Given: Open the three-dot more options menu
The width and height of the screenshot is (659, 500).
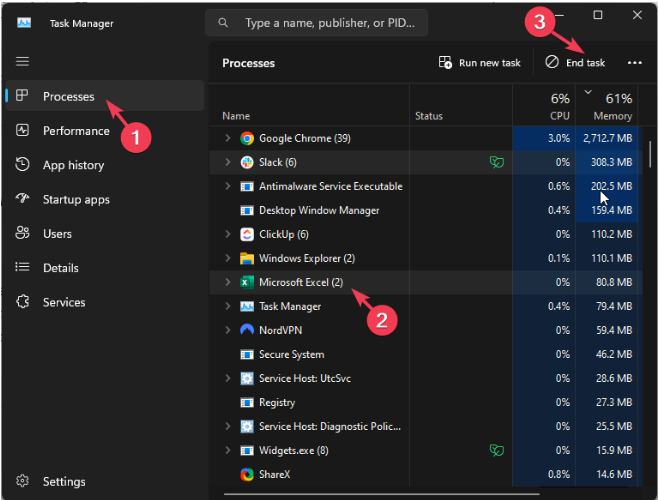Looking at the screenshot, I should pos(634,63).
